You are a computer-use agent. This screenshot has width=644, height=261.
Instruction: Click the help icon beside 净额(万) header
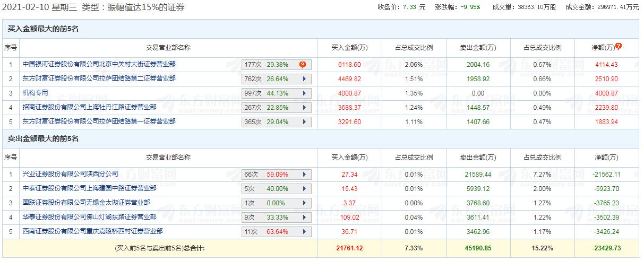[619, 46]
